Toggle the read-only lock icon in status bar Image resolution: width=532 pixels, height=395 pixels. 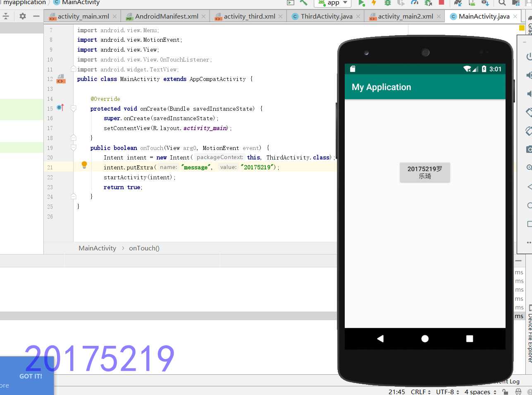505,392
